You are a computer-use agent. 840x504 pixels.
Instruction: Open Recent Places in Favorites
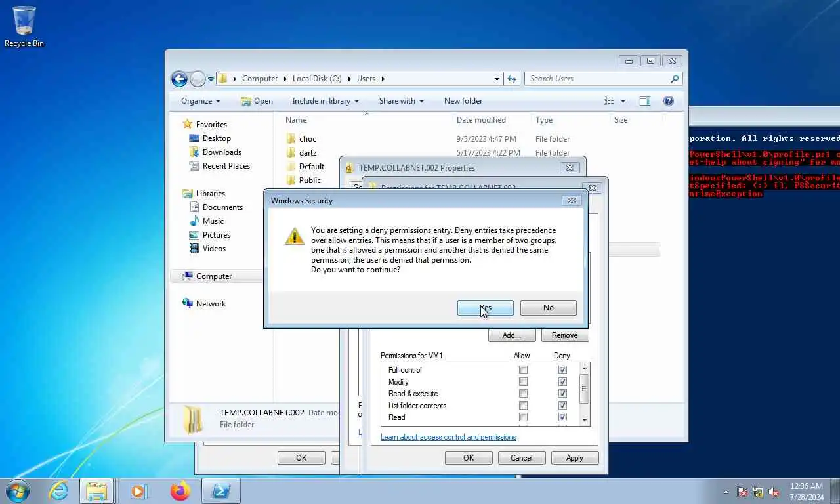(226, 166)
